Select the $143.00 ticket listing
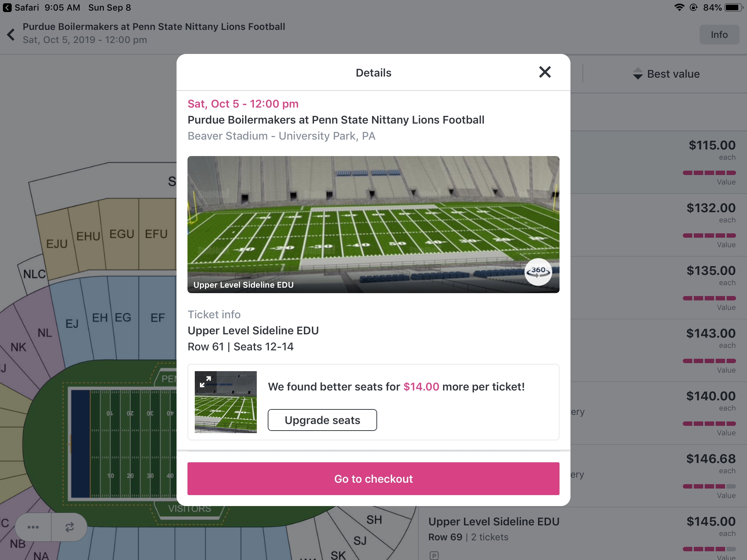Image resolution: width=747 pixels, height=560 pixels. (x=659, y=350)
